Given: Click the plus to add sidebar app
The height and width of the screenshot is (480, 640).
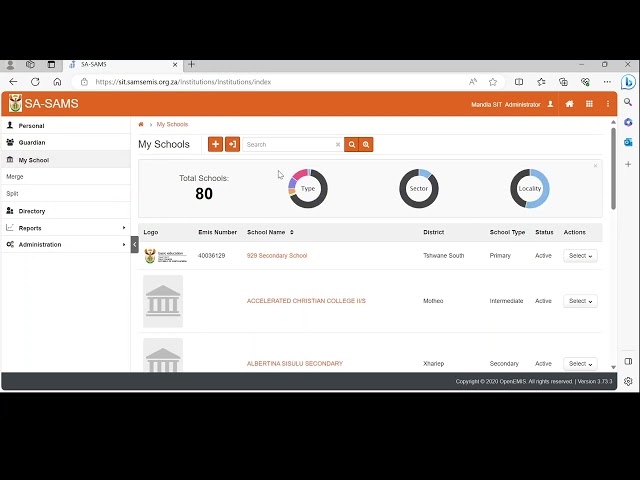Looking at the screenshot, I should click(628, 164).
